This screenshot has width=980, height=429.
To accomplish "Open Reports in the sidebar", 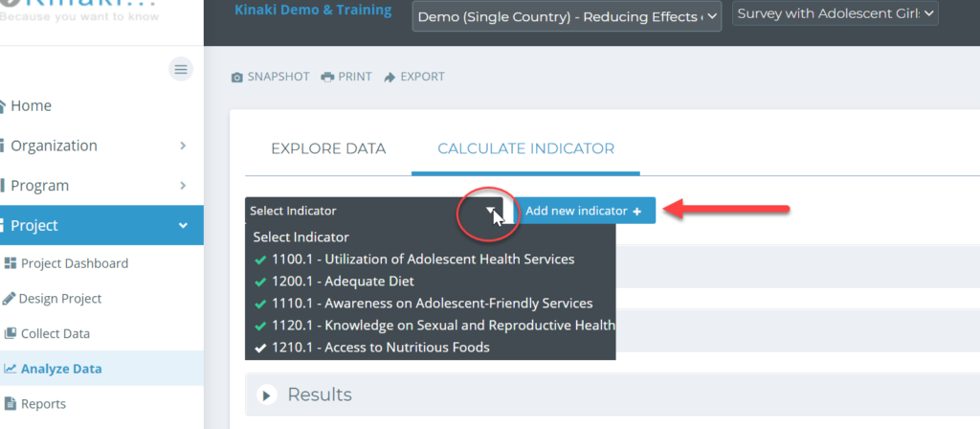I will point(35,403).
